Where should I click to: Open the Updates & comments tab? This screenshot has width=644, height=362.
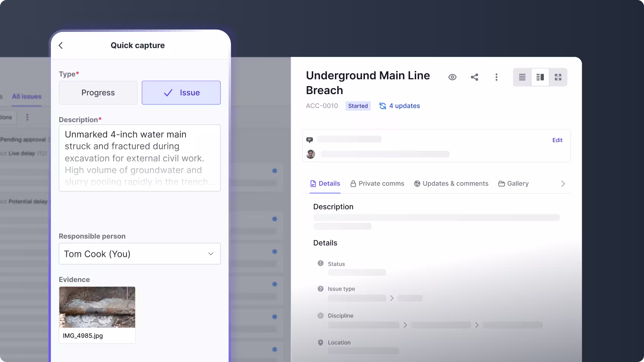451,184
